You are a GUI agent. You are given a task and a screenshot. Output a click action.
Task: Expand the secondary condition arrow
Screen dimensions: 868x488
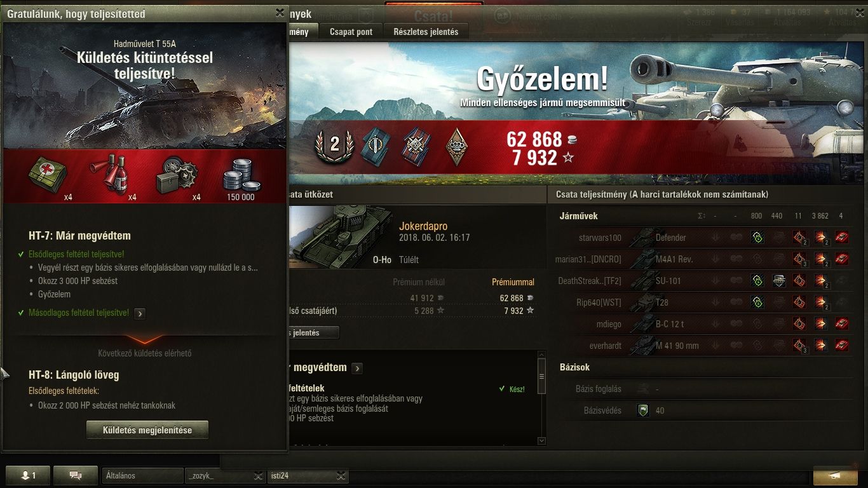click(x=140, y=313)
